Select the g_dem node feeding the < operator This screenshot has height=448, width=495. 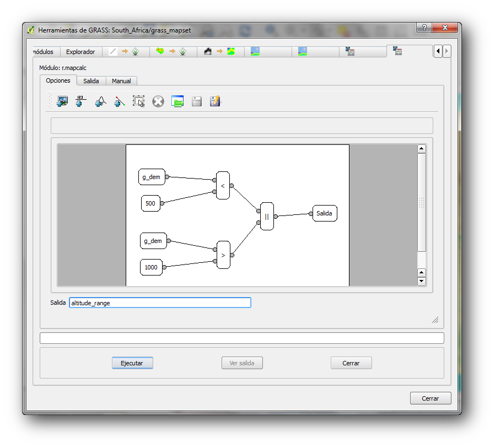pyautogui.click(x=152, y=177)
